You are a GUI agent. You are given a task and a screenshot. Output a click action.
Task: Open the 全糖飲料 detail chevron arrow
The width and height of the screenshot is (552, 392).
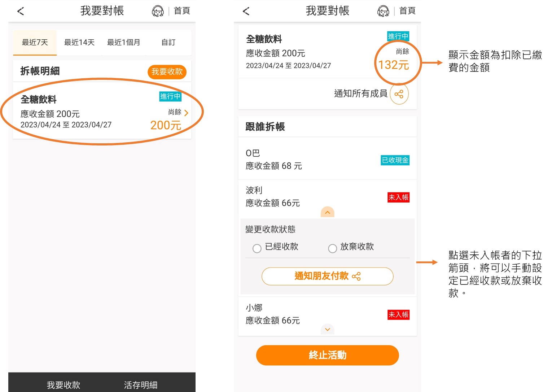pyautogui.click(x=186, y=113)
